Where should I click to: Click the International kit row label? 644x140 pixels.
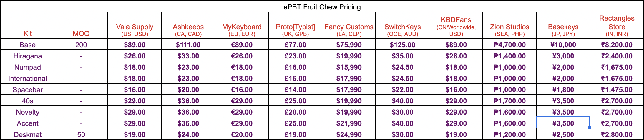point(27,78)
